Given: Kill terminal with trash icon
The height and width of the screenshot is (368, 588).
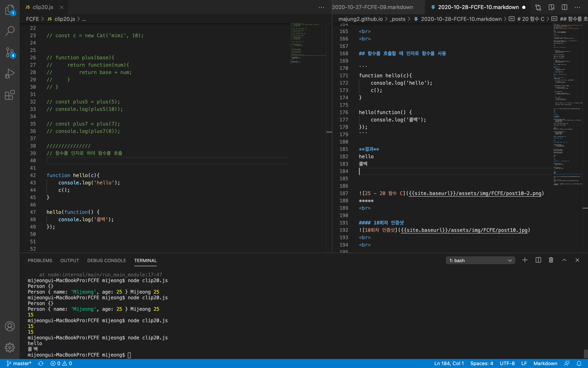Looking at the screenshot, I should [x=551, y=260].
